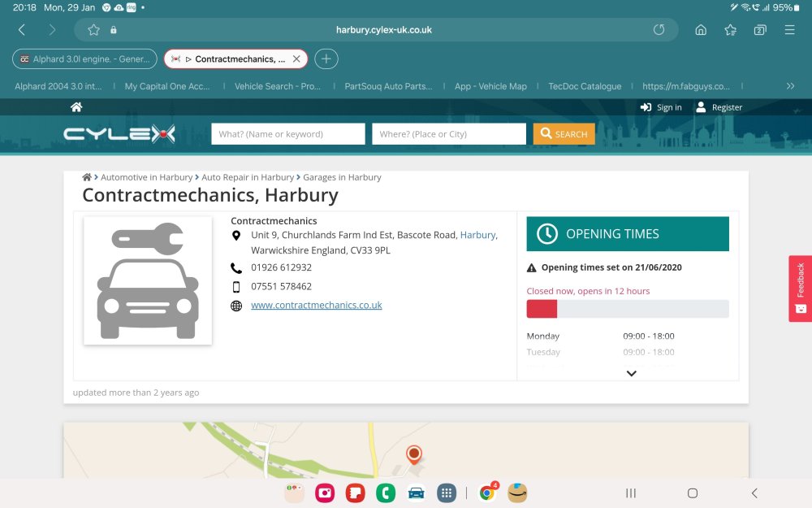812x508 pixels.
Task: Click the Garages in Harbury breadcrumb
Action: (x=342, y=177)
